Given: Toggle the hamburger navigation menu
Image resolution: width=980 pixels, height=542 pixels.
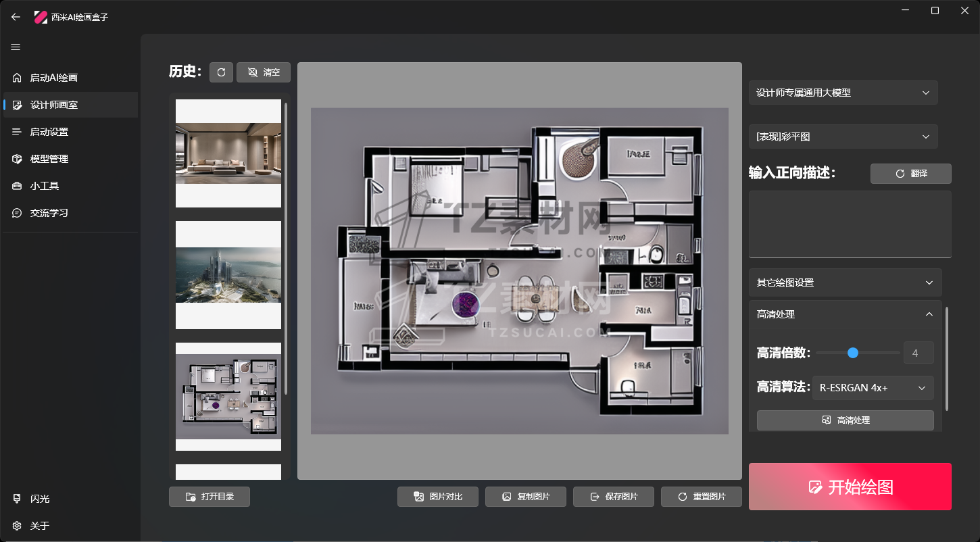Looking at the screenshot, I should pos(16,47).
